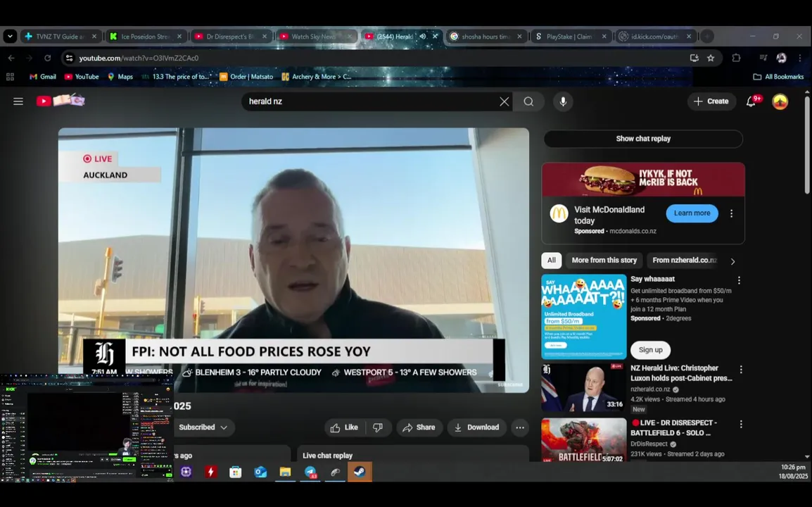Screen dimensions: 812x507
Task: Open Order | Matsato bookmark
Action: [246, 77]
